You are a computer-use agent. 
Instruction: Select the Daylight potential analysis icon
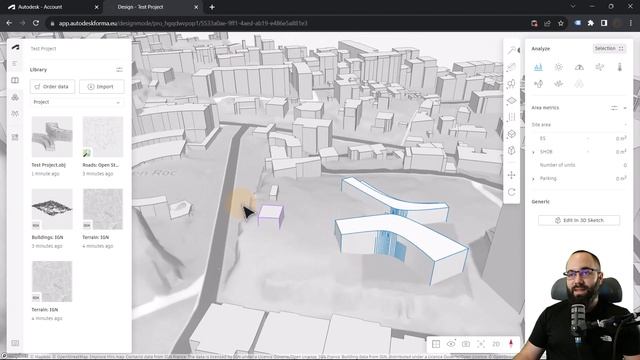579,67
